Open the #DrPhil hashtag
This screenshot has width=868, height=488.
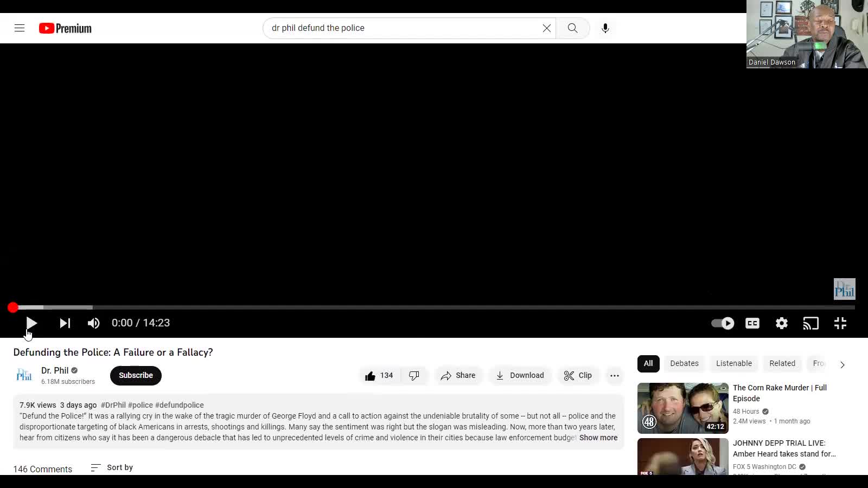point(113,405)
